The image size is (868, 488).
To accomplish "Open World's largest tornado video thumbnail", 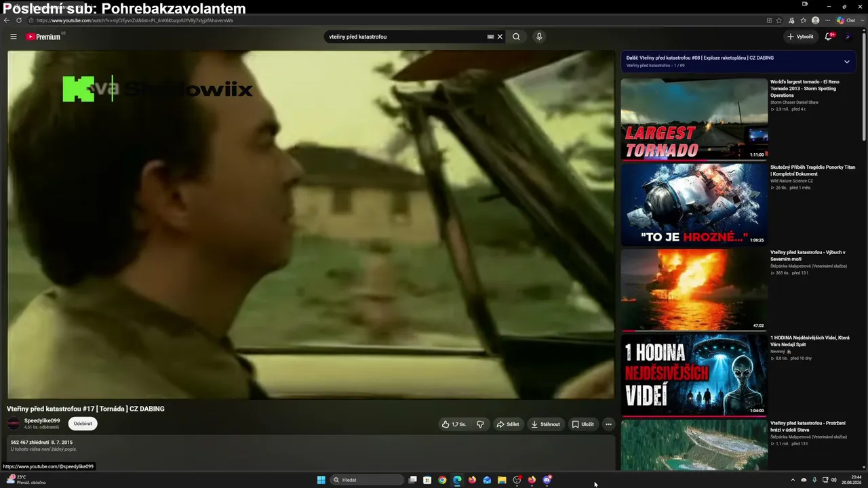I will 694,119.
